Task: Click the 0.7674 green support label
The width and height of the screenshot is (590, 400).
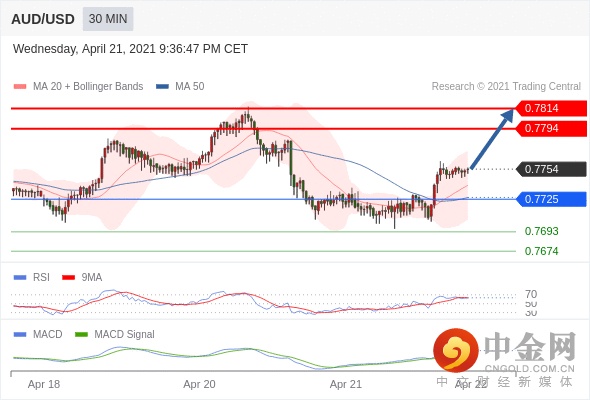Action: click(541, 251)
